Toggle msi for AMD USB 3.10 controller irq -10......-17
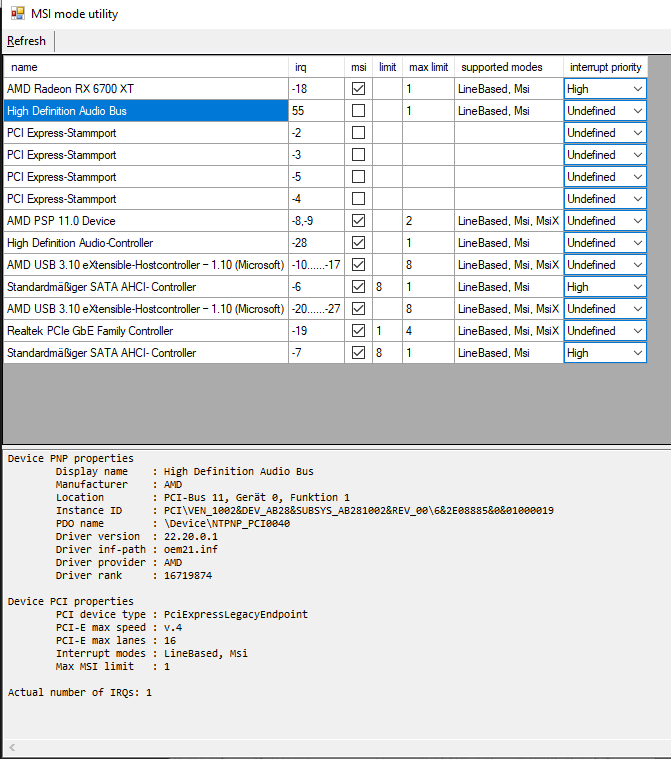The image size is (671, 759). pyautogui.click(x=358, y=265)
